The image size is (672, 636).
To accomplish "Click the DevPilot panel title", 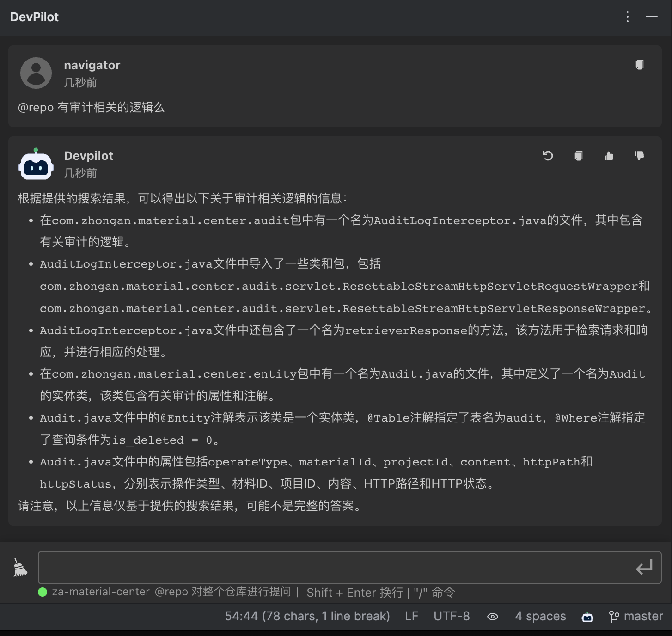I will 35,17.
